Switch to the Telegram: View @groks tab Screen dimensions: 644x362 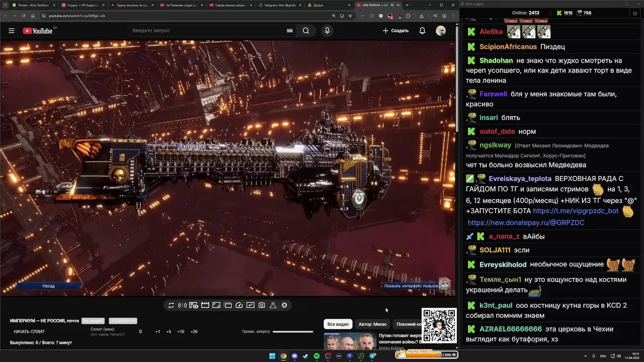tap(279, 5)
